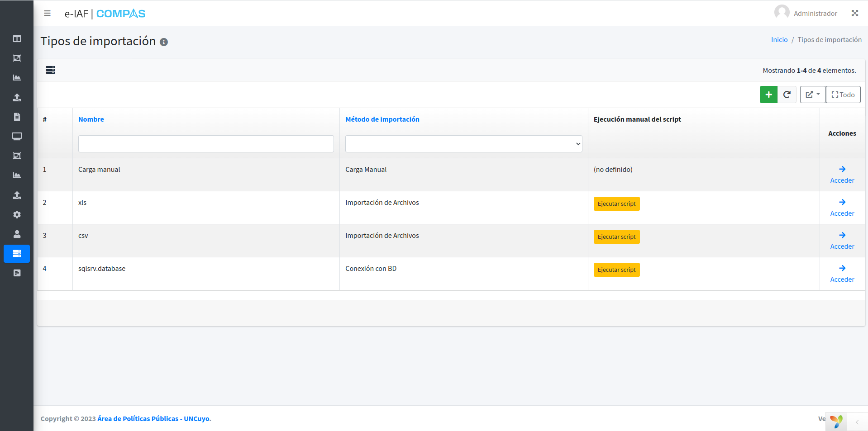Sort table by Nombre column
The height and width of the screenshot is (431, 868).
tap(91, 119)
